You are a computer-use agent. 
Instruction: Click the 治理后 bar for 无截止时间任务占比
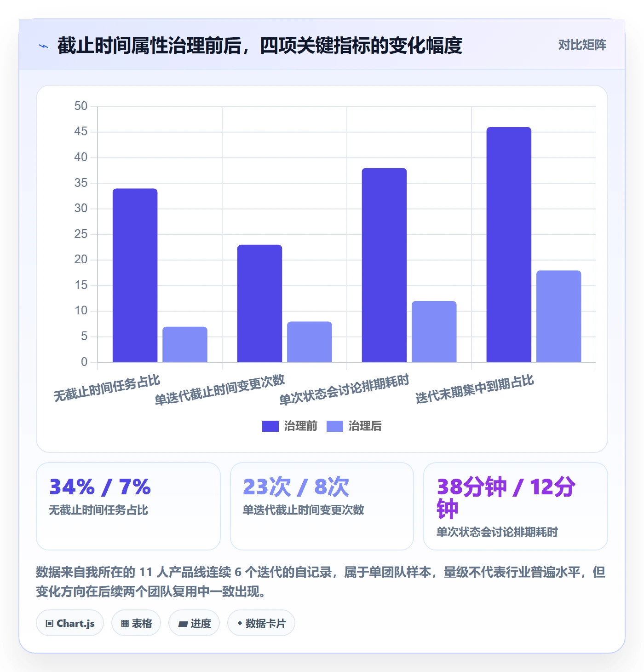(185, 344)
